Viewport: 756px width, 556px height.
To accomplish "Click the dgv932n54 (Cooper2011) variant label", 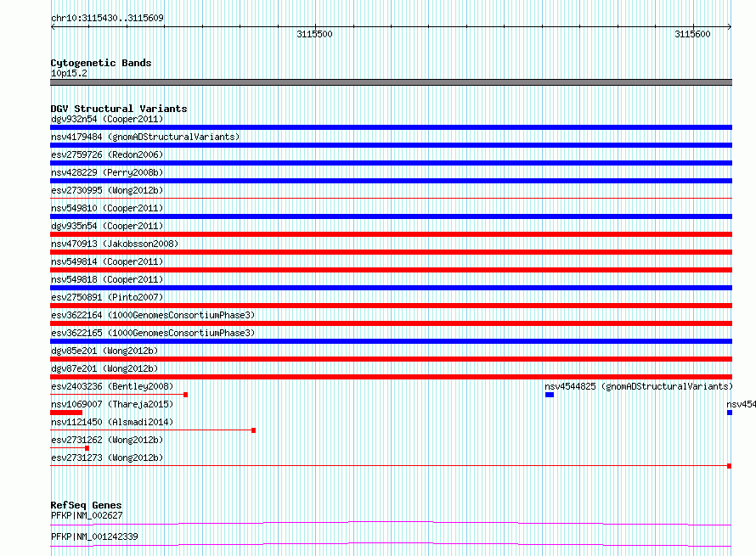I will tap(107, 119).
